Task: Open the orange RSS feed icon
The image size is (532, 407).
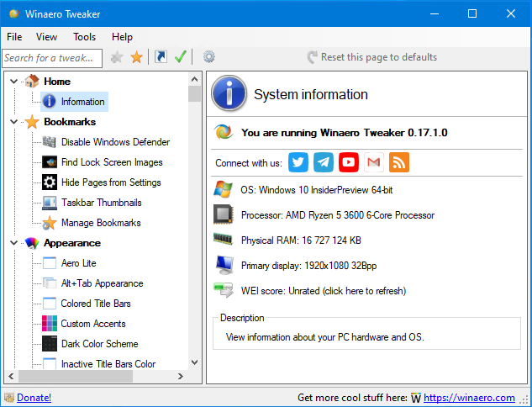Action: click(398, 162)
